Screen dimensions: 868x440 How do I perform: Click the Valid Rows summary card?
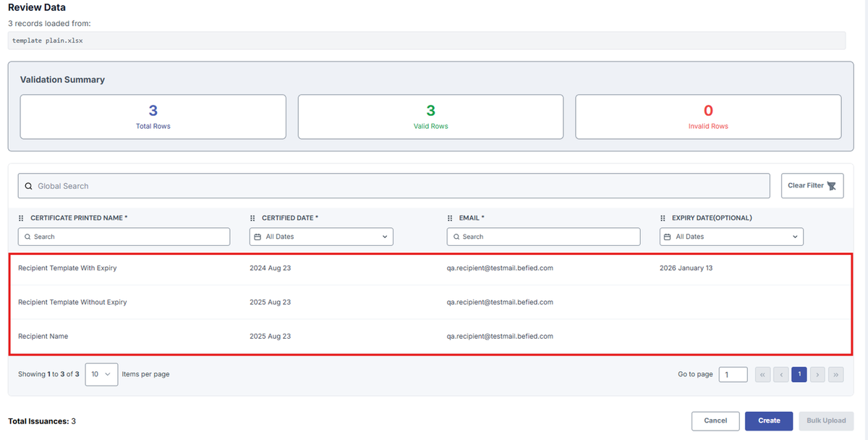[x=431, y=117]
